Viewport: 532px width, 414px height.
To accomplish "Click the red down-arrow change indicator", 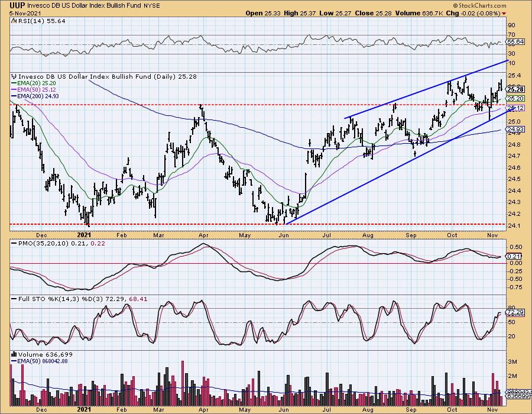I will 504,14.
